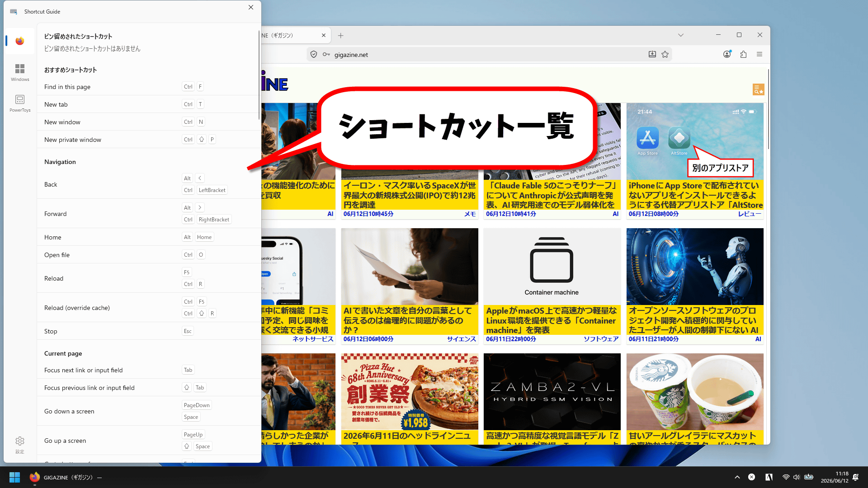868x488 pixels.
Task: Click the Reload (override cache) row
Action: click(x=148, y=308)
